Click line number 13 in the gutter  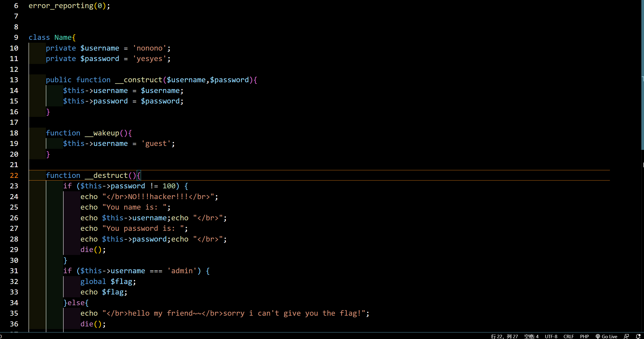coord(14,80)
